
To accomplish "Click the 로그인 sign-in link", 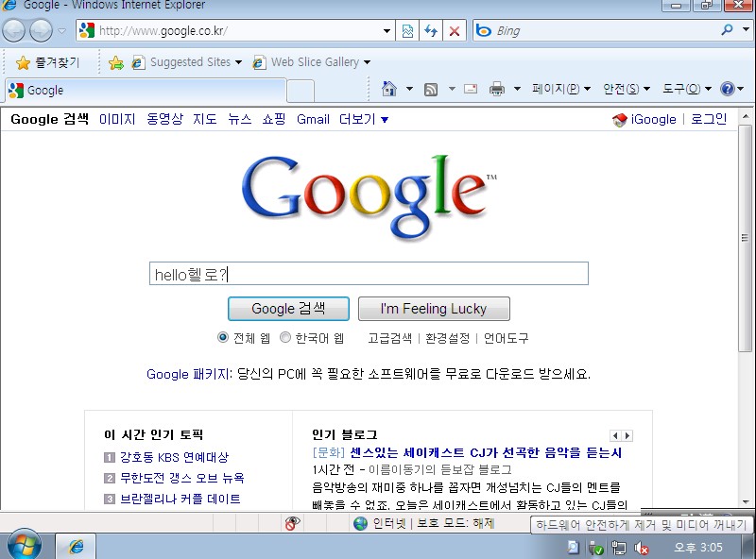I will (709, 119).
